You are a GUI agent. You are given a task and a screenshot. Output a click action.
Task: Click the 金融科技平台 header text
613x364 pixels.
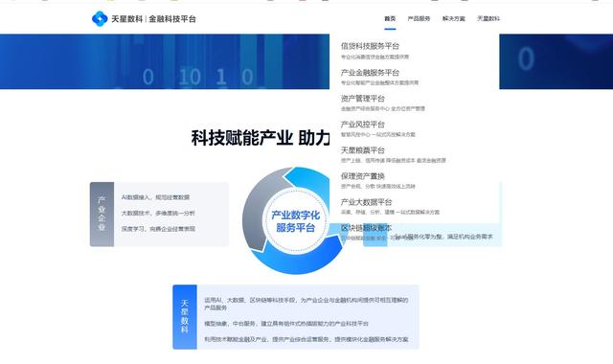(172, 19)
